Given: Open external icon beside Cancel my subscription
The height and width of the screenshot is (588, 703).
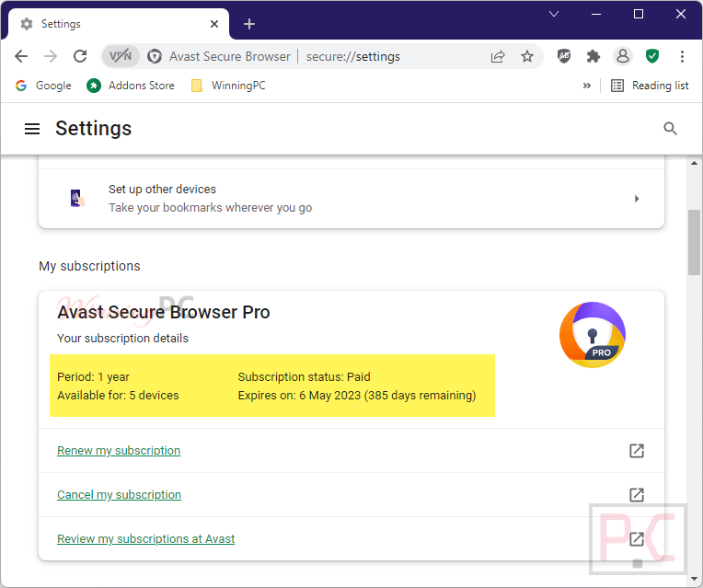Looking at the screenshot, I should point(637,495).
